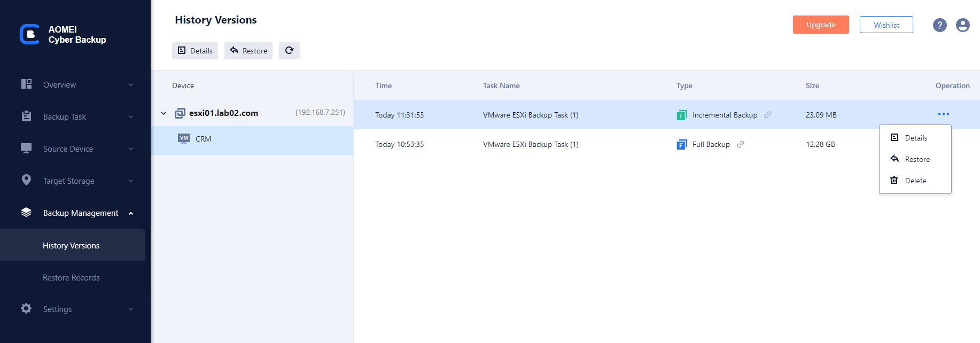
Task: Open the user account icon
Action: (963, 25)
